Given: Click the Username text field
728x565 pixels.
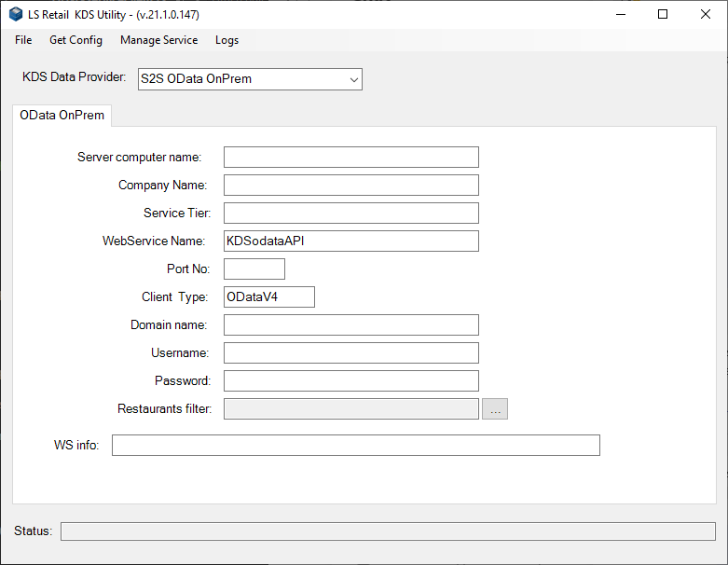Looking at the screenshot, I should pyautogui.click(x=350, y=352).
